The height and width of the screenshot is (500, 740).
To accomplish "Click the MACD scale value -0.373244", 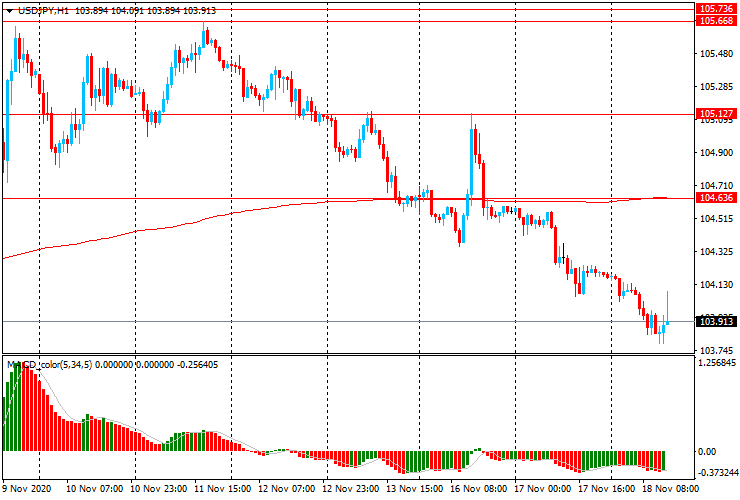I will point(717,473).
